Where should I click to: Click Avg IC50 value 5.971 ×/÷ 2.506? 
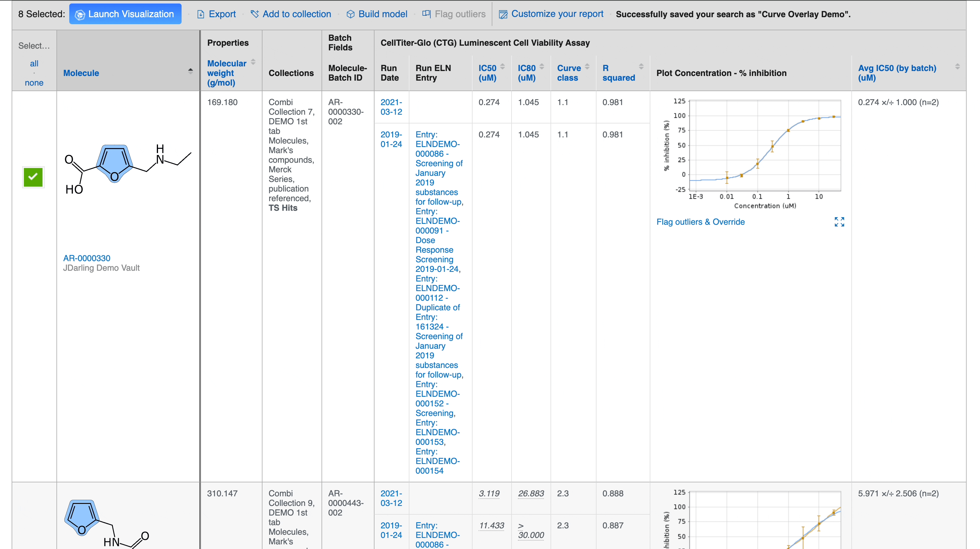tap(898, 493)
